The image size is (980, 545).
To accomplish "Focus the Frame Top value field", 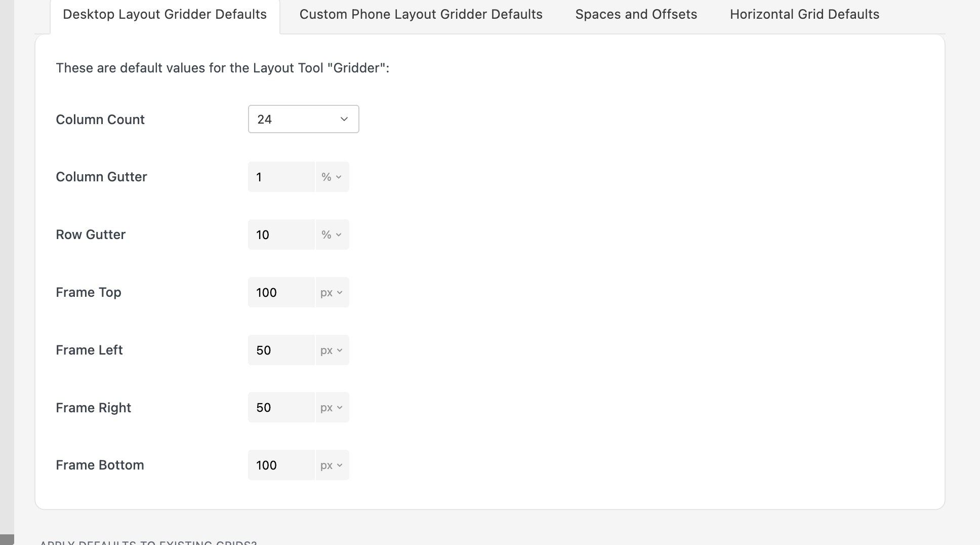I will pos(281,292).
